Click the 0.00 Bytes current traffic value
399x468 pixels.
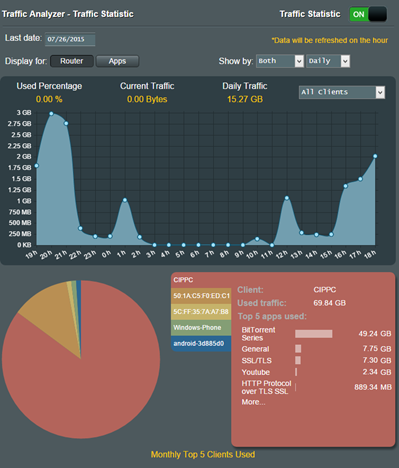click(x=147, y=99)
